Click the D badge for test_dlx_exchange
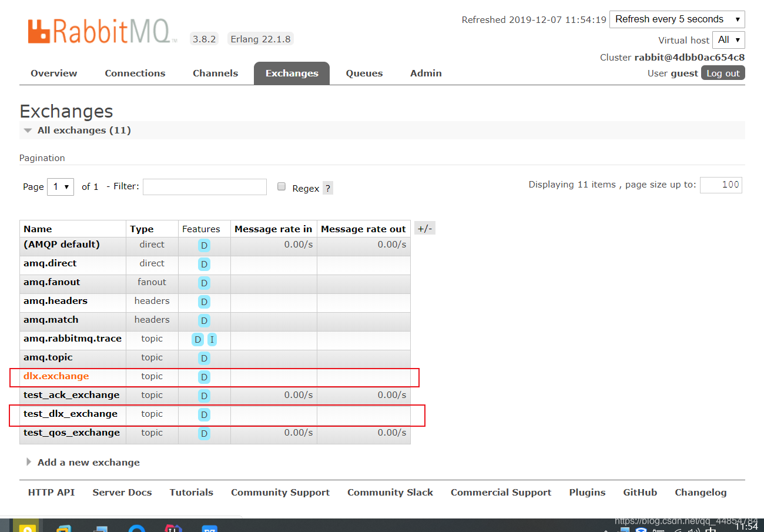Screen dimensions: 764x532 [204, 415]
